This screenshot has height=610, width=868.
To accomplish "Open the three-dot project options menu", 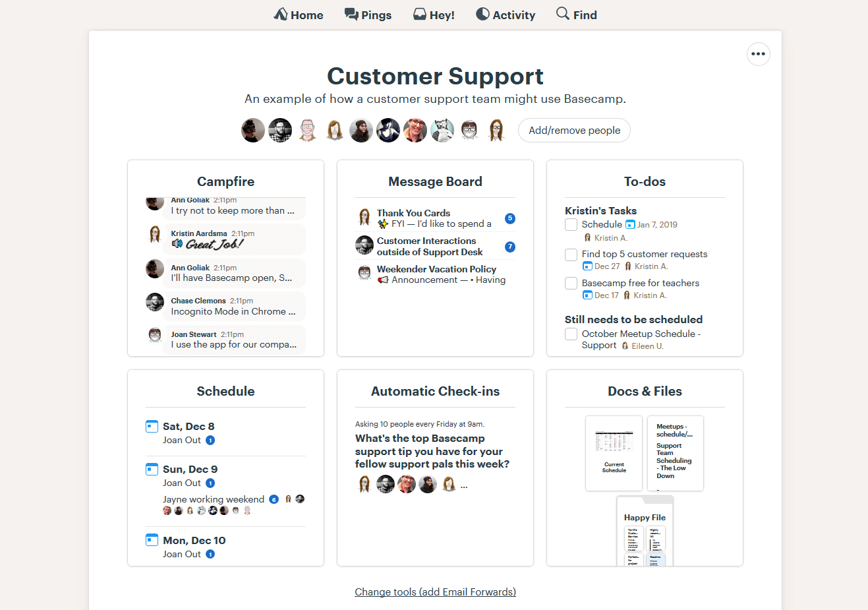I will (x=759, y=54).
